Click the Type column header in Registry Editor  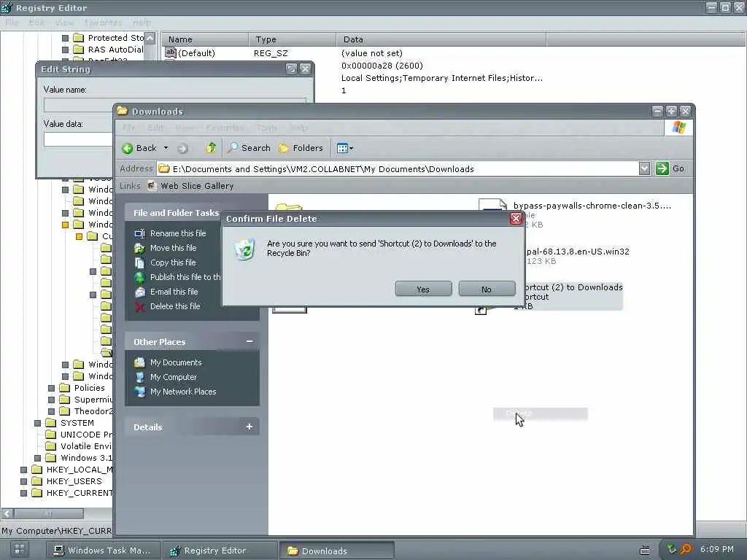[x=293, y=39]
